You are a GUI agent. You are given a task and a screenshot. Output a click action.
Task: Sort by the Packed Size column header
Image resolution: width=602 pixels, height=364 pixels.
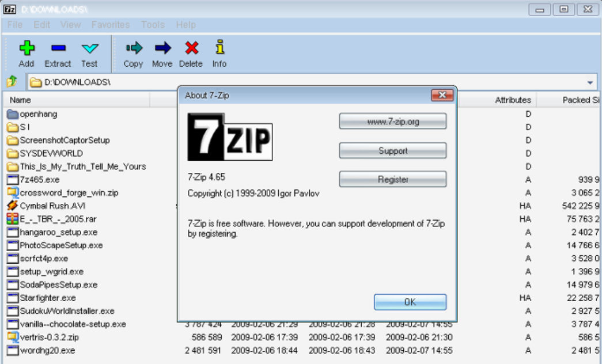pos(569,100)
